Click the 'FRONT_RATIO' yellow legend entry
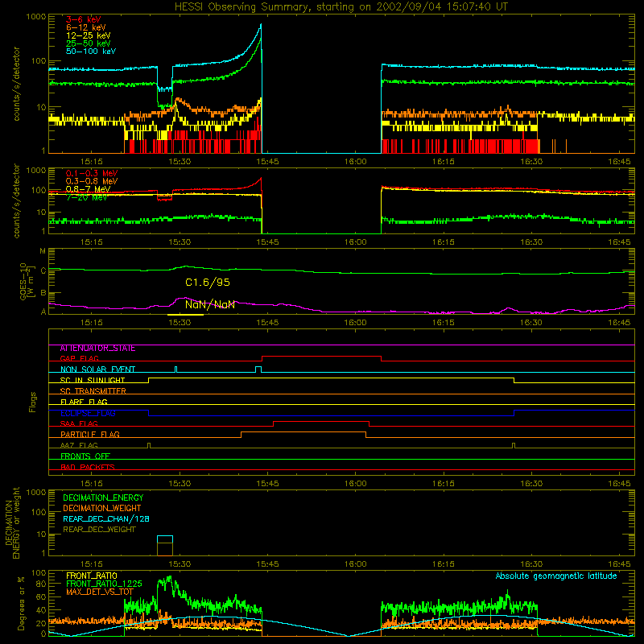Screen dimensions: 644x644 92,576
